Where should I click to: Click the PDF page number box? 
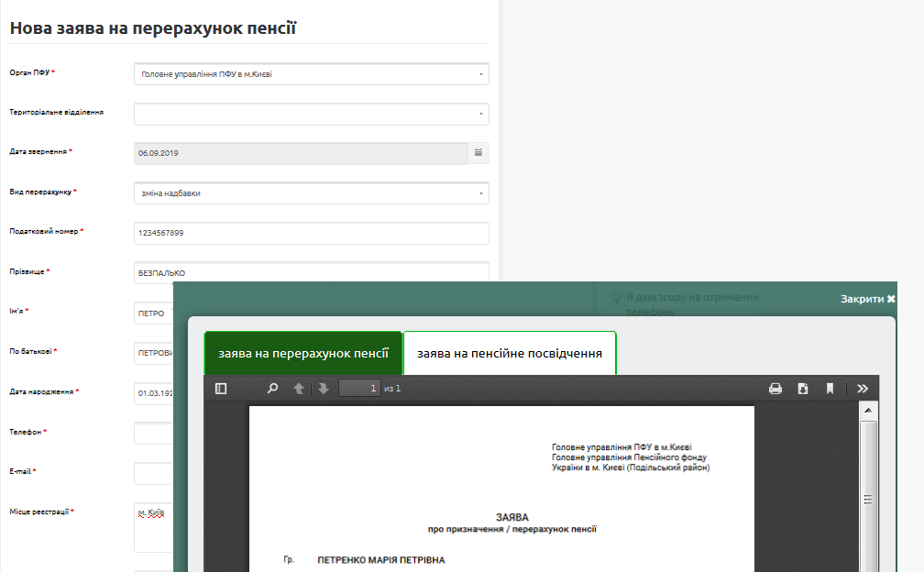tap(359, 389)
